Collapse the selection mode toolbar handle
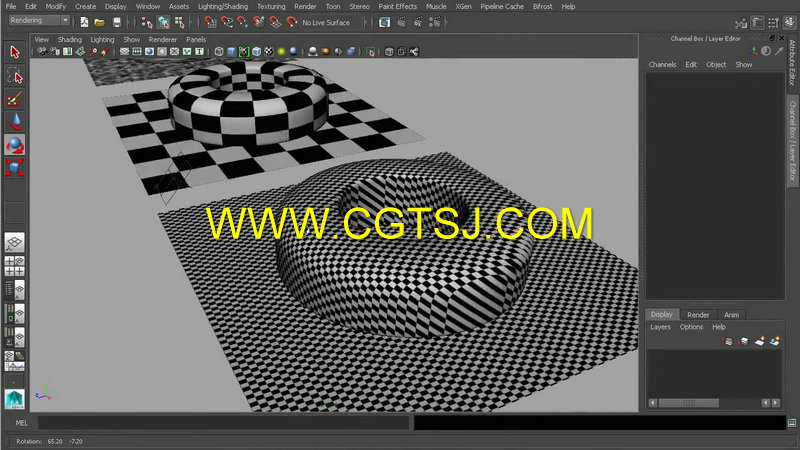 point(137,22)
